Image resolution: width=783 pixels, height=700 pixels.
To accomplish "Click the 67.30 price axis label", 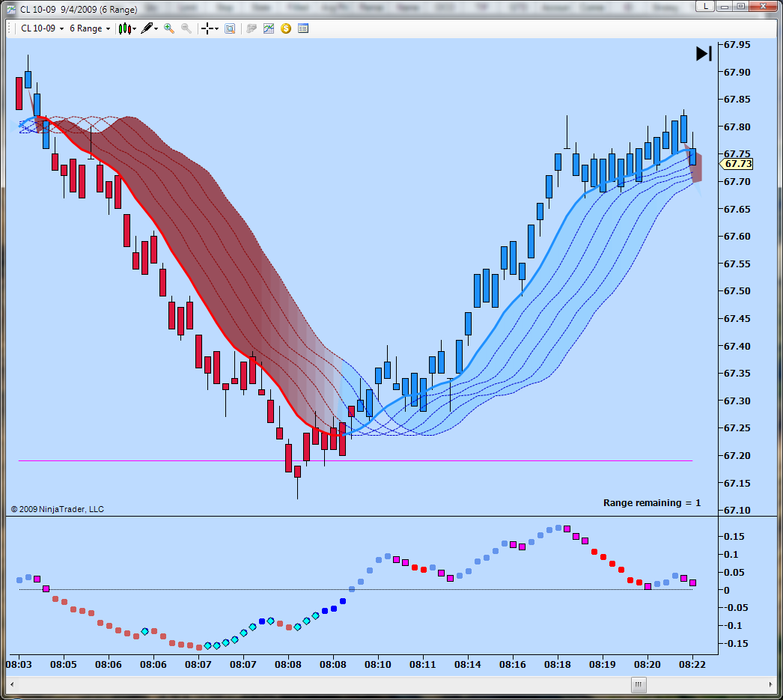I will click(737, 401).
